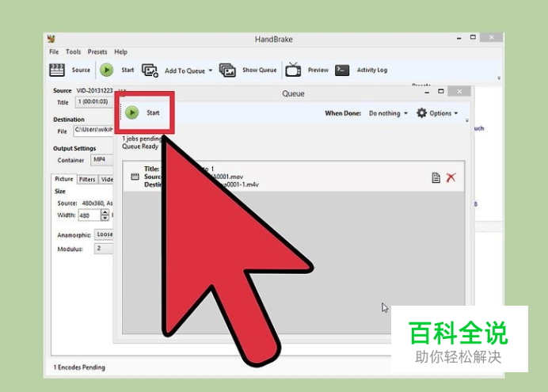
Task: Open the File menu
Action: pyautogui.click(x=54, y=51)
